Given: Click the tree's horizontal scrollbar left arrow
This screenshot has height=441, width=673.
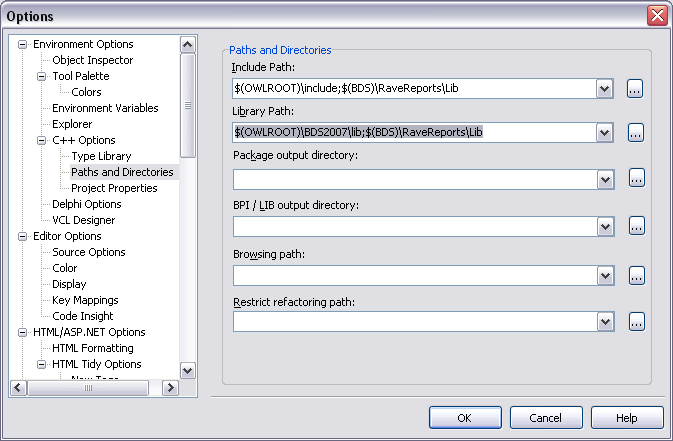Looking at the screenshot, I should [x=18, y=388].
